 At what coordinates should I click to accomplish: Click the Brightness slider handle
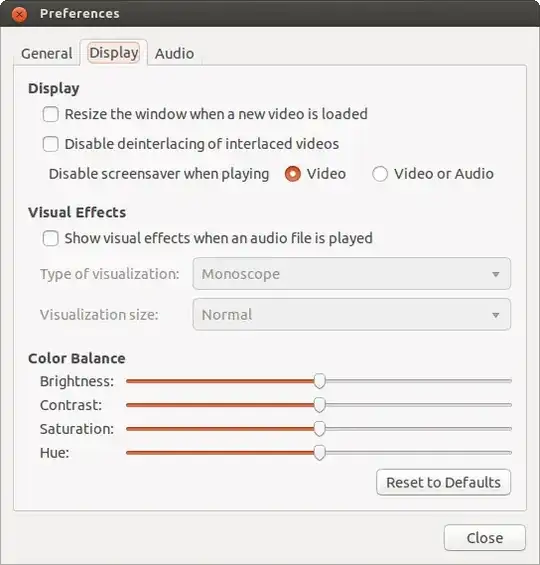[319, 381]
